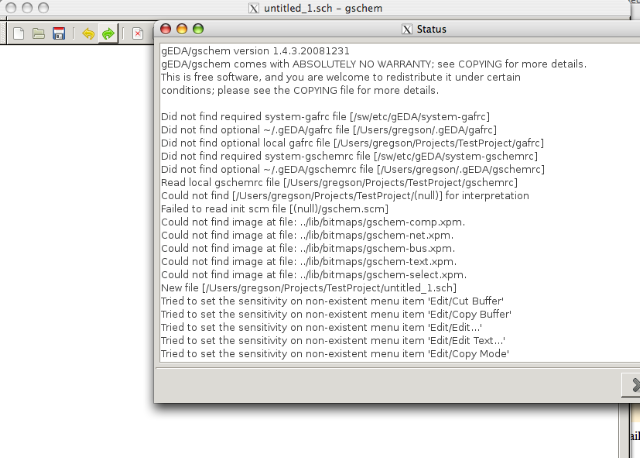Image resolution: width=640 pixels, height=458 pixels.
Task: Click the gschem window's gray zoom button
Action: [41, 8]
